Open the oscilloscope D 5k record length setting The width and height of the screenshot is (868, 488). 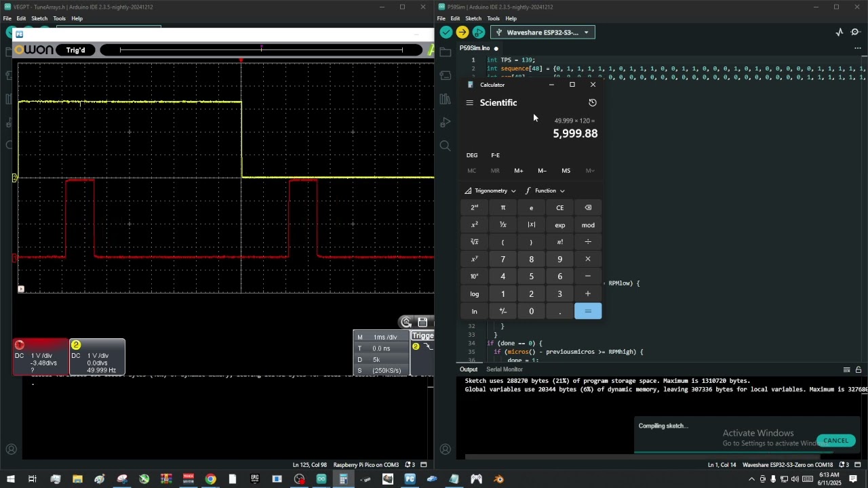pos(381,359)
